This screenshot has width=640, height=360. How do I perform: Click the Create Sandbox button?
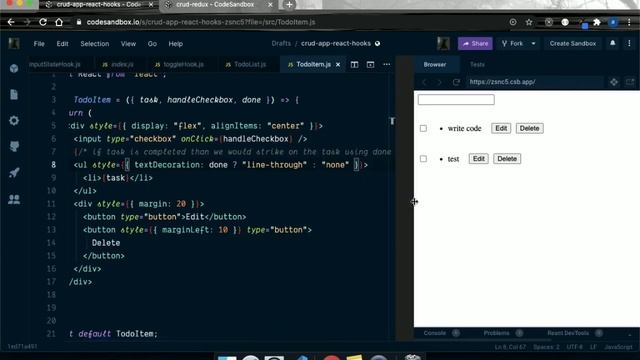(x=573, y=43)
